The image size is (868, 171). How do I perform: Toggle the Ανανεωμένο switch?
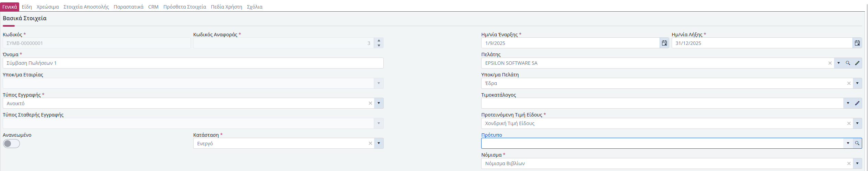click(x=11, y=144)
